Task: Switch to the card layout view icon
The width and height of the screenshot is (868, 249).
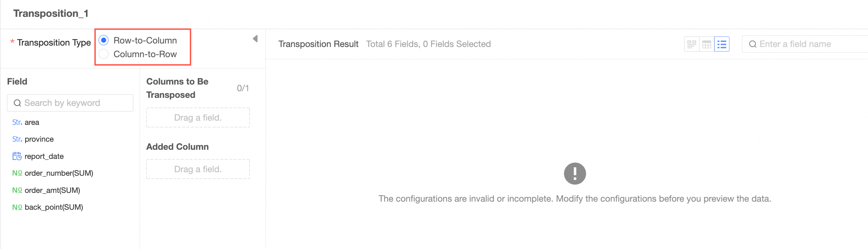Action: (x=692, y=44)
